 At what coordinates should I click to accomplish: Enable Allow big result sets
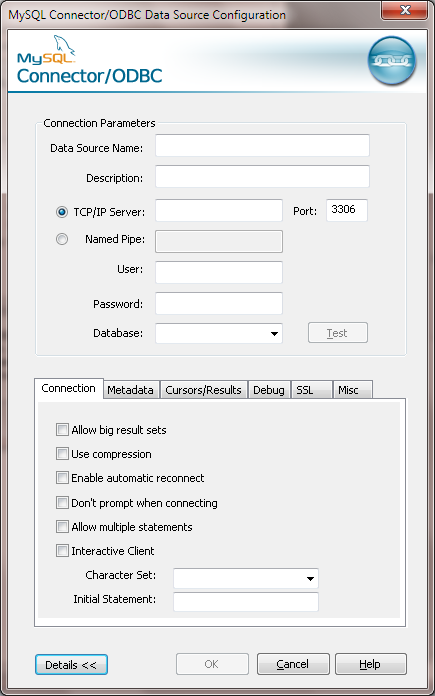coord(62,430)
